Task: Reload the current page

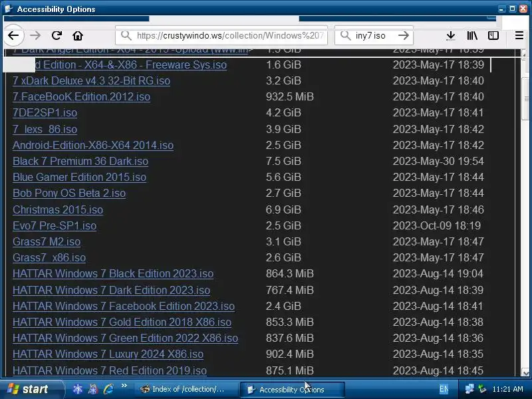Action: (57, 35)
